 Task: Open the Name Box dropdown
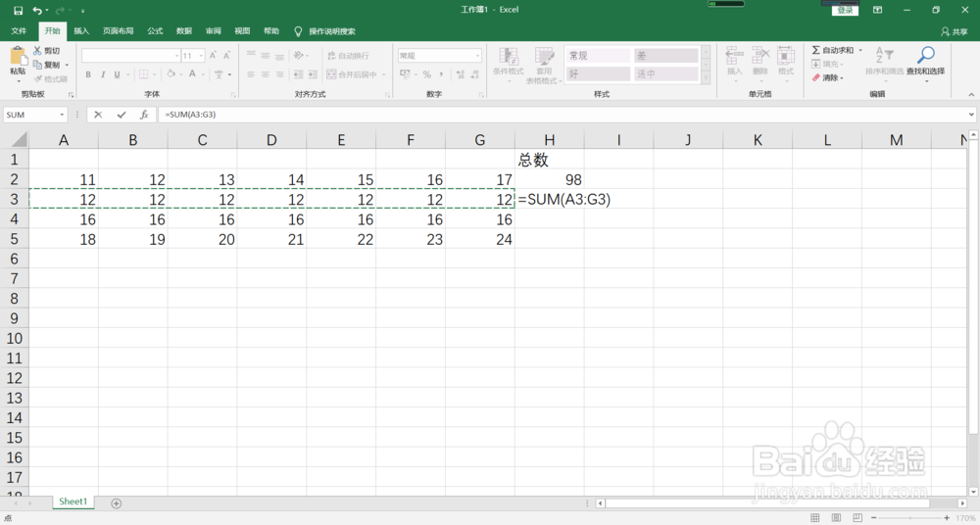62,115
